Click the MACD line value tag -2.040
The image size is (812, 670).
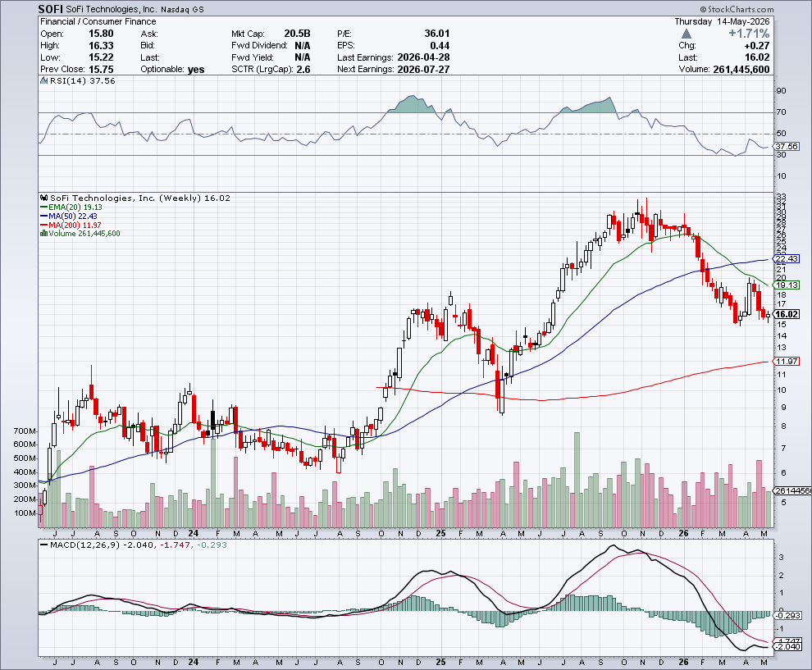[788, 647]
